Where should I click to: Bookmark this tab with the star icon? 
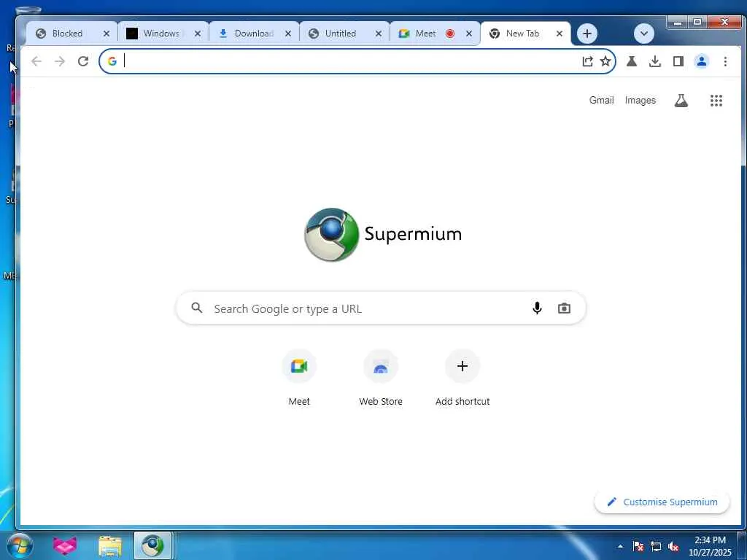point(605,61)
